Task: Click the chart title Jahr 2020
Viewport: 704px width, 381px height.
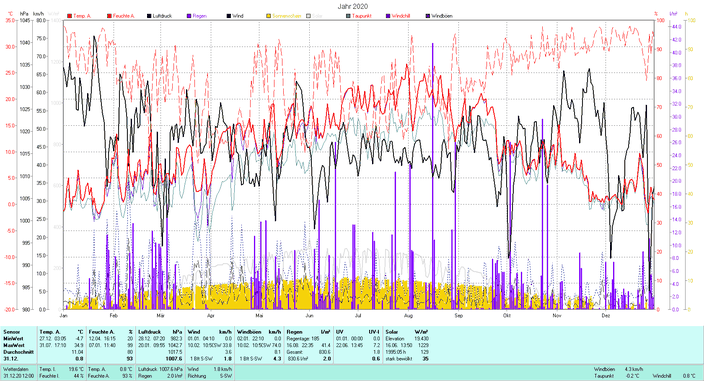Action: point(353,6)
